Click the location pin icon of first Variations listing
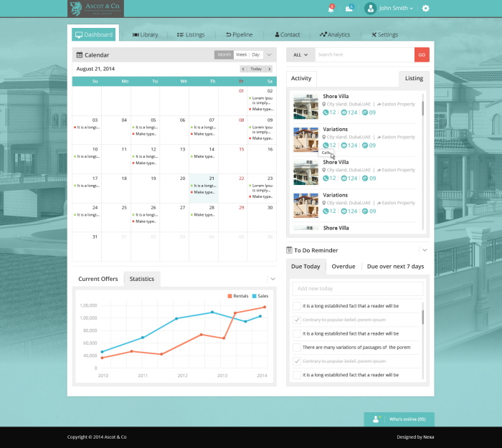Viewport: 502px width, 448px height. (x=324, y=137)
